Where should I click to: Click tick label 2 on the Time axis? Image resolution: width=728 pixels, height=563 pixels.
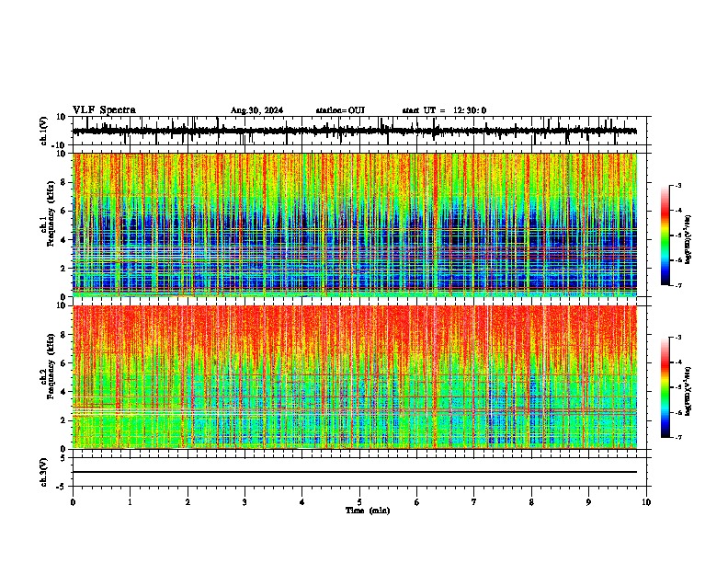(188, 502)
